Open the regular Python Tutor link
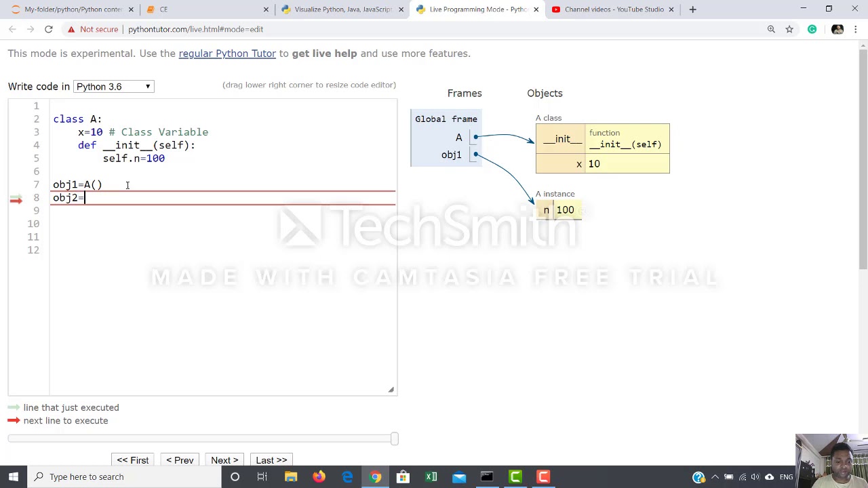Screen dimensions: 868x488 tap(227, 54)
